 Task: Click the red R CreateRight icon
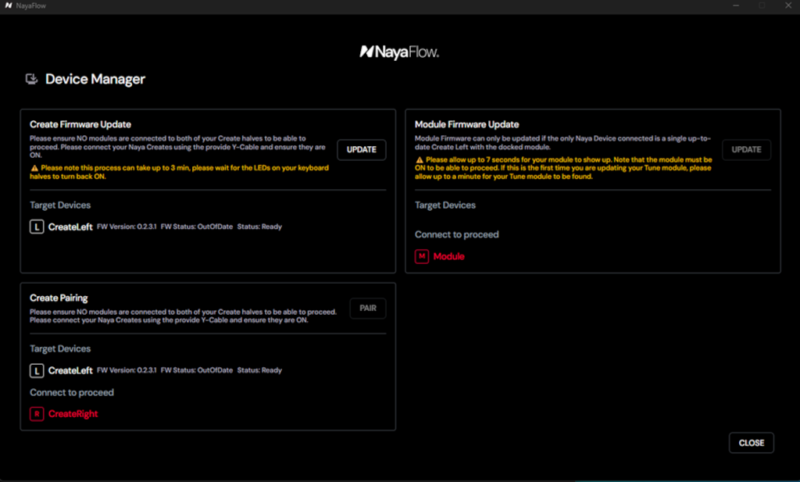pos(37,414)
